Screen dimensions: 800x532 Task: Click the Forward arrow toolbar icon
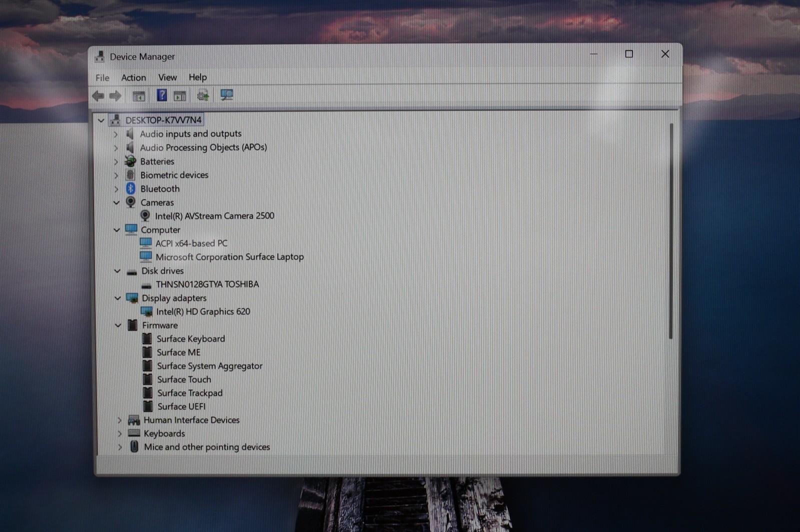[115, 95]
